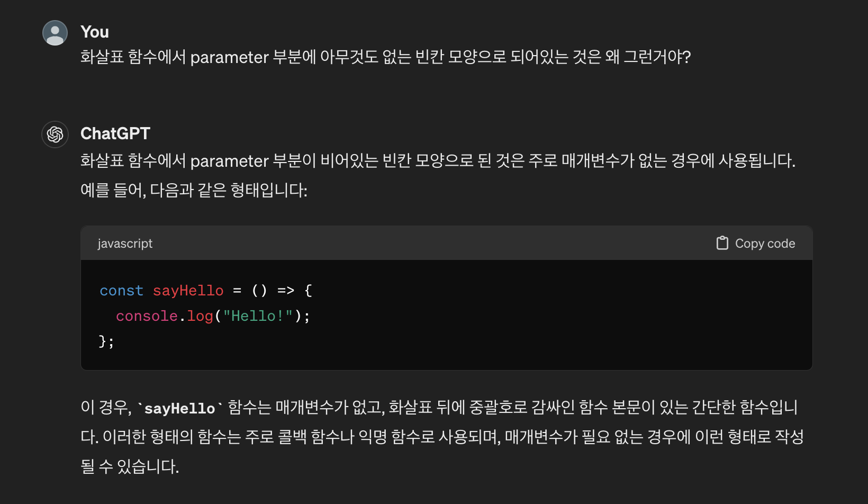Select the inline sayHello code mention
The image size is (868, 504).
tap(179, 407)
